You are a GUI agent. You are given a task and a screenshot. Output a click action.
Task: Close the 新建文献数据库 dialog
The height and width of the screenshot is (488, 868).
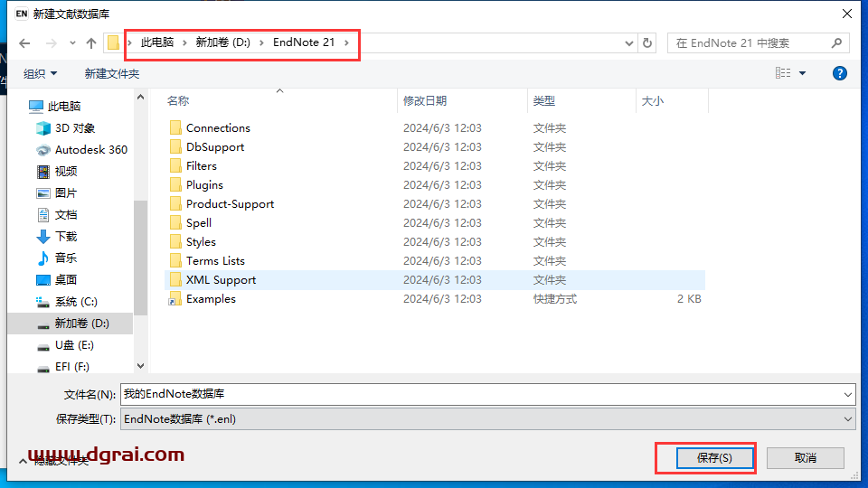847,14
